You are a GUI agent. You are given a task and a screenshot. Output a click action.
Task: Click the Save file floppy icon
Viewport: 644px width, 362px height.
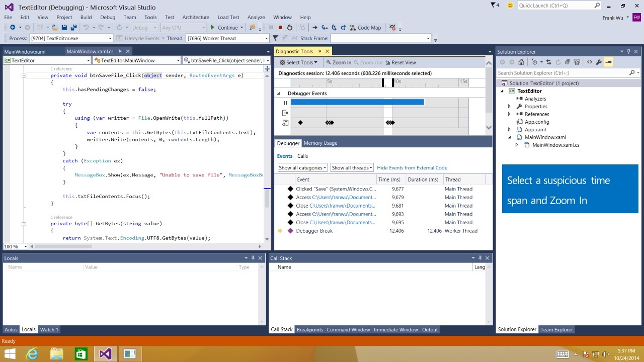(64, 28)
